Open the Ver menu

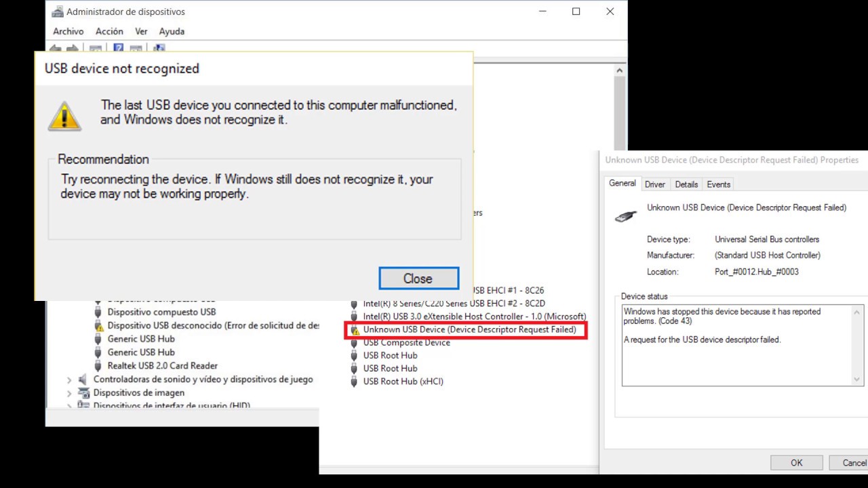(141, 31)
